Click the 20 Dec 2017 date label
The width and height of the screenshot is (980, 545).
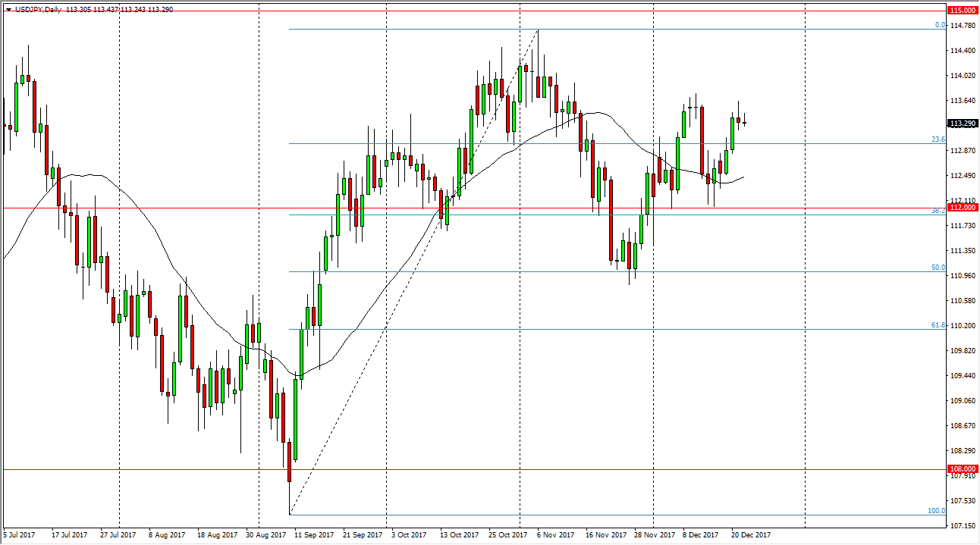tap(751, 535)
